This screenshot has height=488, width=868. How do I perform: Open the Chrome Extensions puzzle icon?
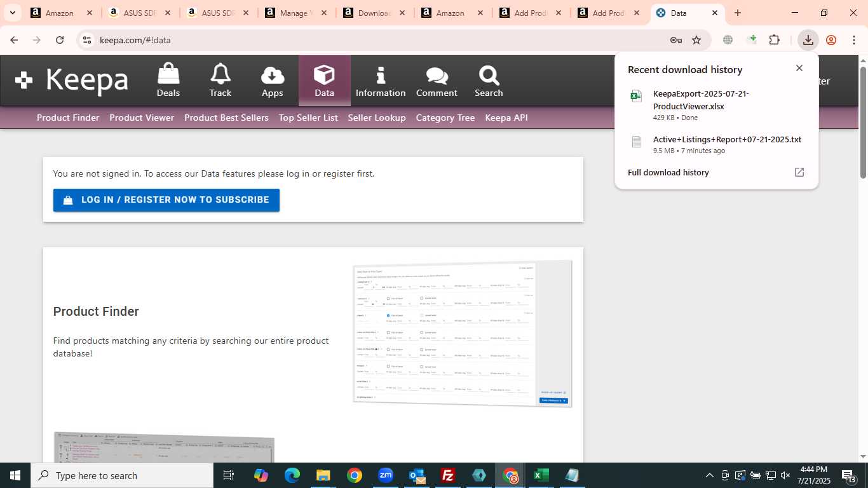(774, 40)
